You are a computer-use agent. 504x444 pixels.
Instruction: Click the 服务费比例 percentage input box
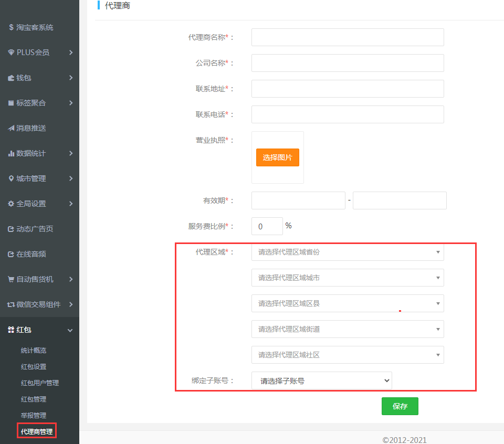click(x=267, y=227)
